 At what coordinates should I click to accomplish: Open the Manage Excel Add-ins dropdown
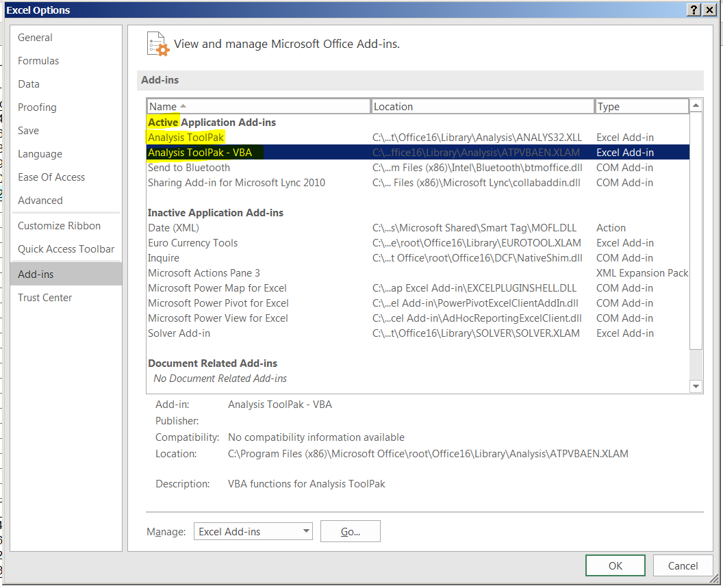(253, 532)
